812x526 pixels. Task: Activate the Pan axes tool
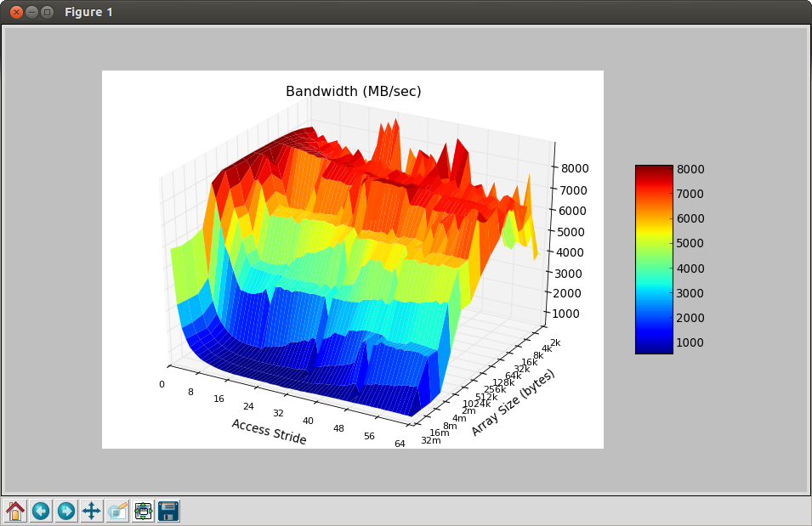[92, 511]
